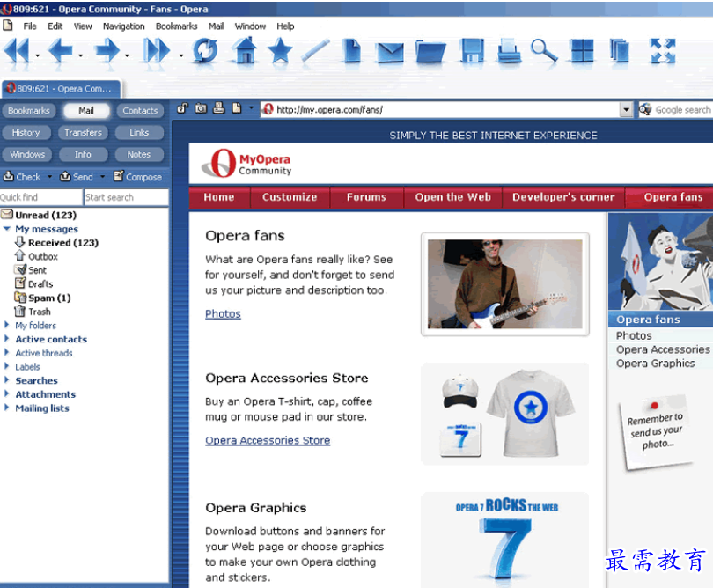Go back with the Back arrow

(60, 50)
